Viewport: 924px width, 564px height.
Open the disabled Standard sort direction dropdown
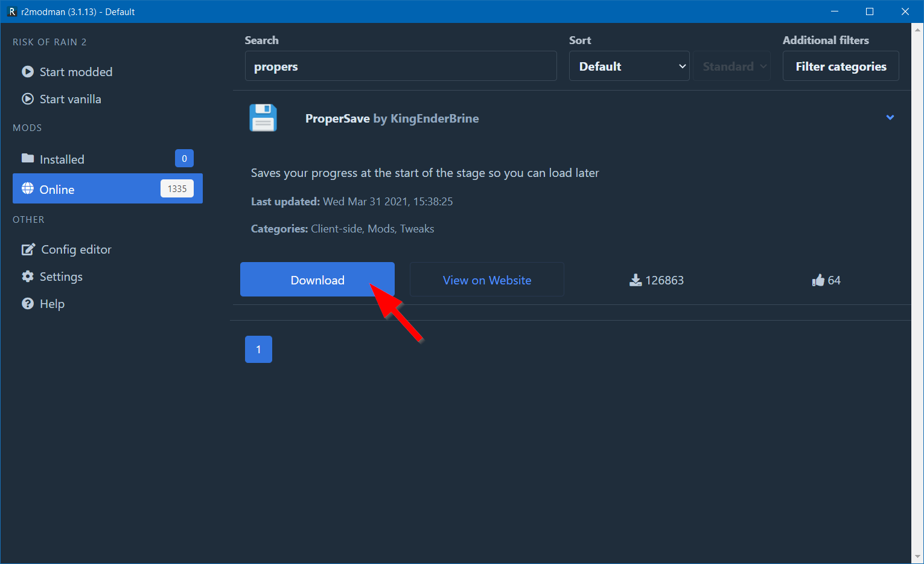click(x=731, y=66)
